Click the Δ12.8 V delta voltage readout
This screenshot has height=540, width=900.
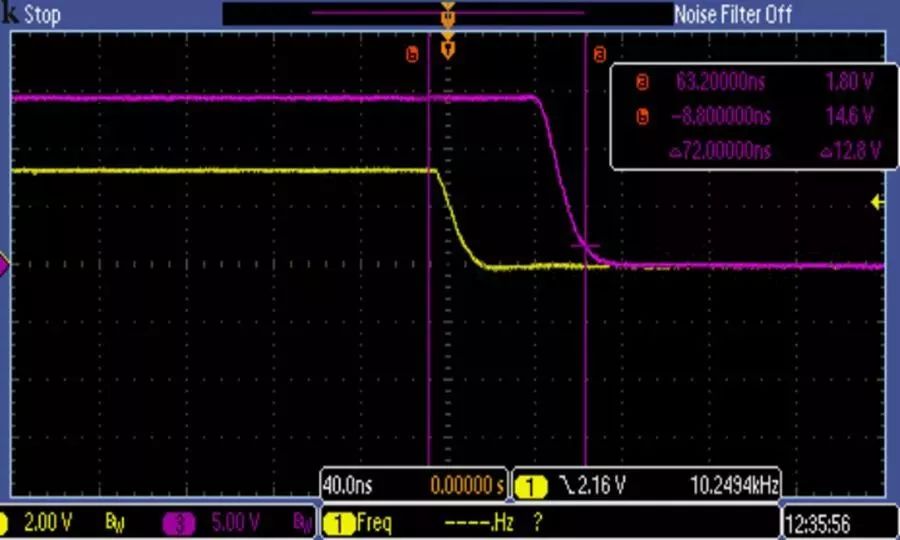click(x=851, y=151)
